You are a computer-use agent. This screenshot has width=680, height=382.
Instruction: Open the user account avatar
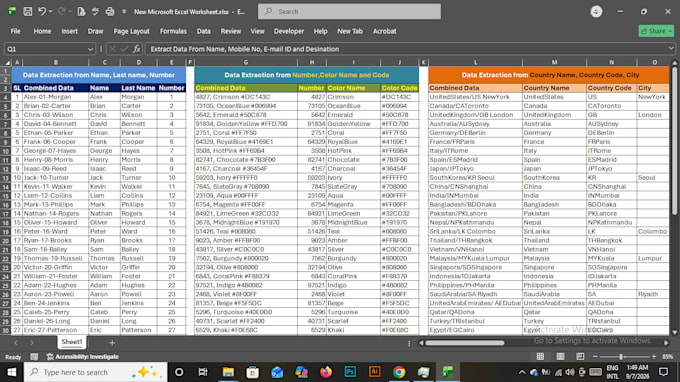(596, 12)
